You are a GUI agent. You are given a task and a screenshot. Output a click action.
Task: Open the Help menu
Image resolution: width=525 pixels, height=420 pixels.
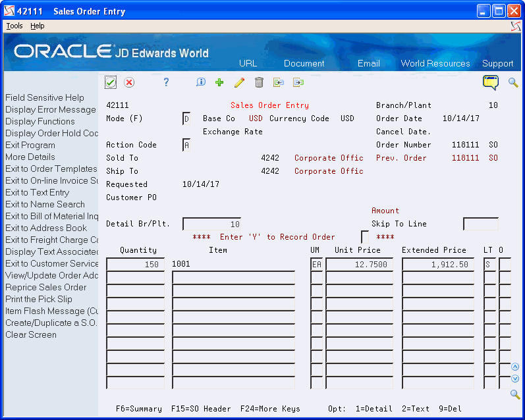click(x=37, y=26)
